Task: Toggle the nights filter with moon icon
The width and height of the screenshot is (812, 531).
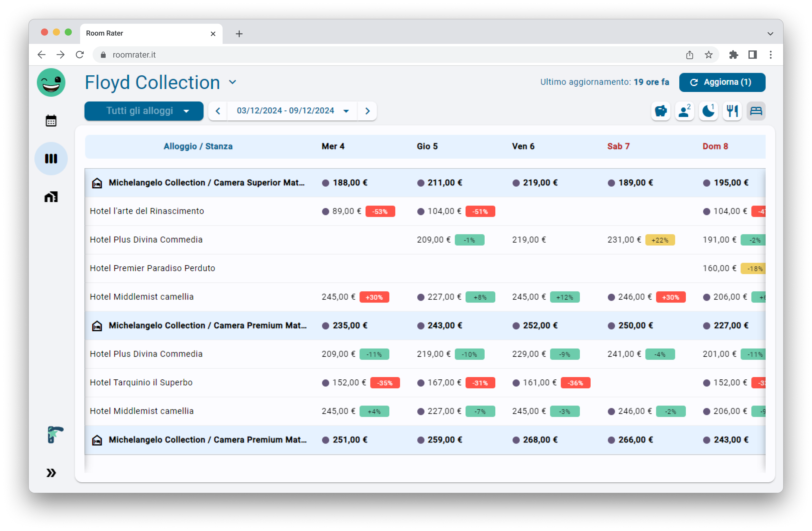Action: pos(708,111)
